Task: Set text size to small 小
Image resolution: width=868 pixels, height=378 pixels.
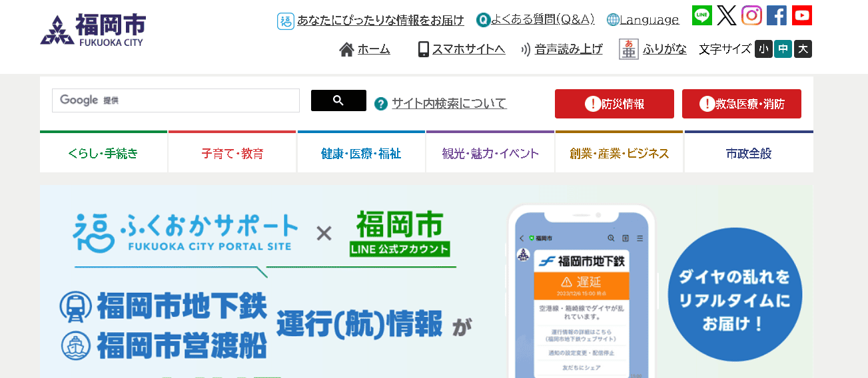Action: click(x=763, y=49)
